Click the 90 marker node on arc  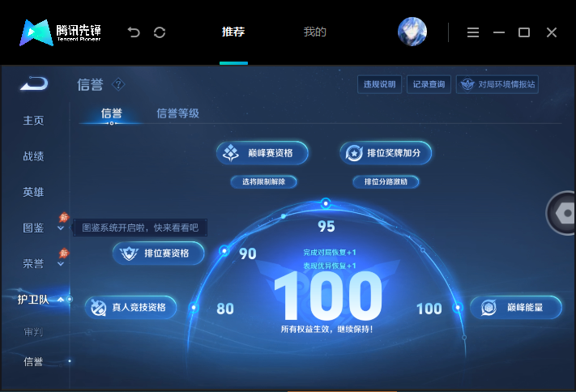pos(224,251)
